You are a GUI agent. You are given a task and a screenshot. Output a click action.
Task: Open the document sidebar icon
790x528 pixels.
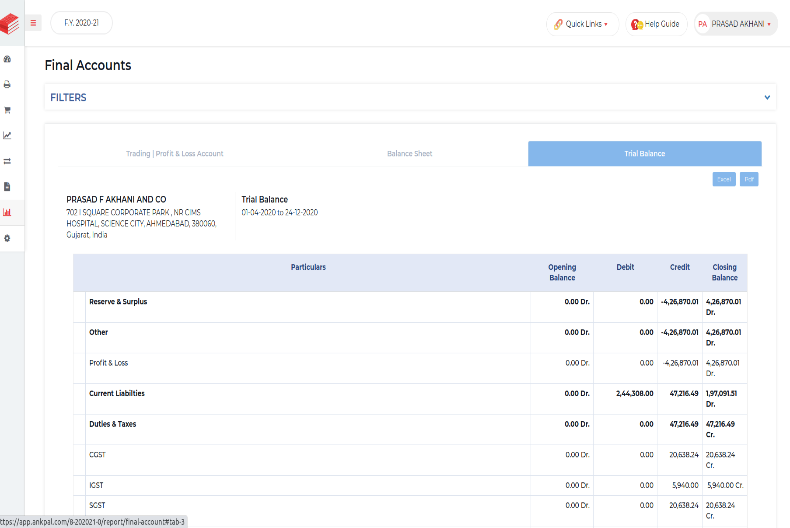(x=8, y=186)
